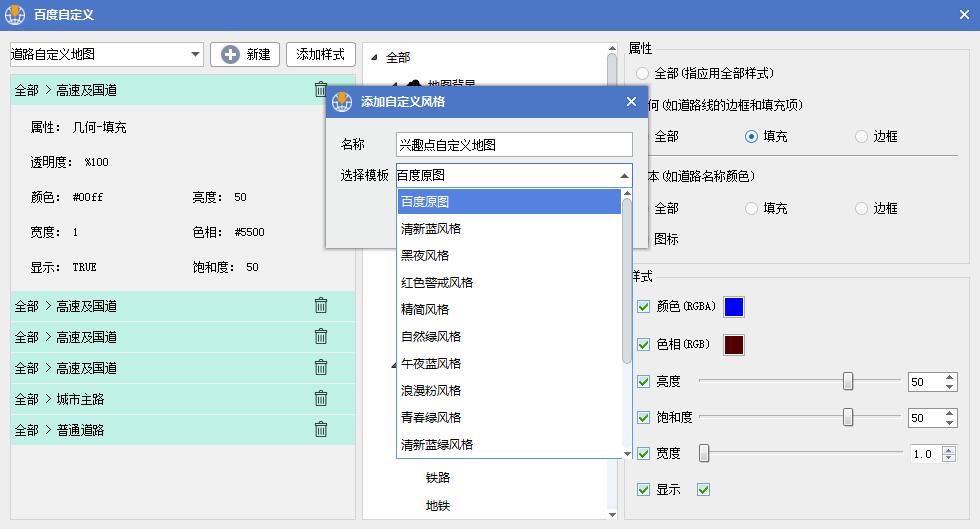Viewport: 980px width, 529px height.
Task: Increase 亮度 value with up arrow
Action: point(950,377)
